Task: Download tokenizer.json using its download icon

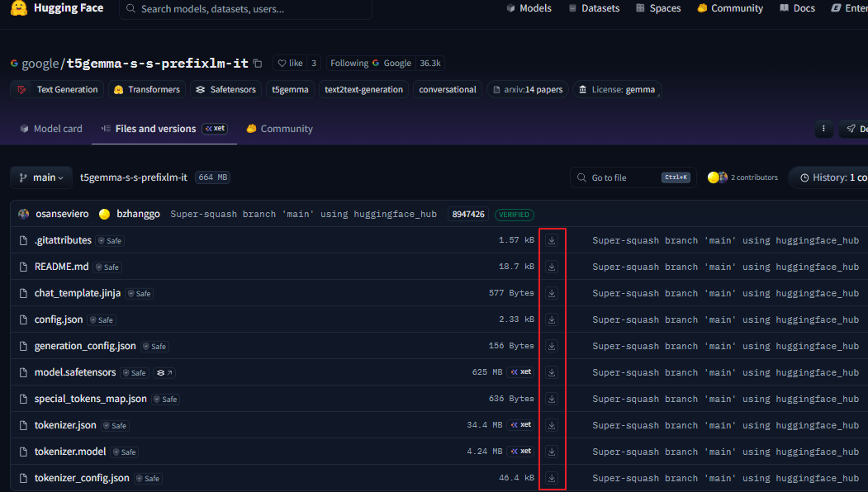Action: (x=552, y=426)
